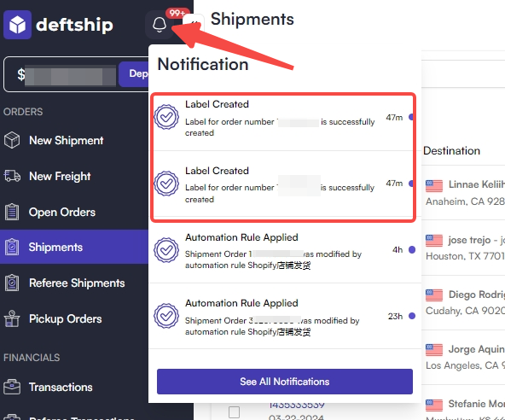Toggle the 23h notification unread dot
This screenshot has width=505, height=420.
(412, 316)
